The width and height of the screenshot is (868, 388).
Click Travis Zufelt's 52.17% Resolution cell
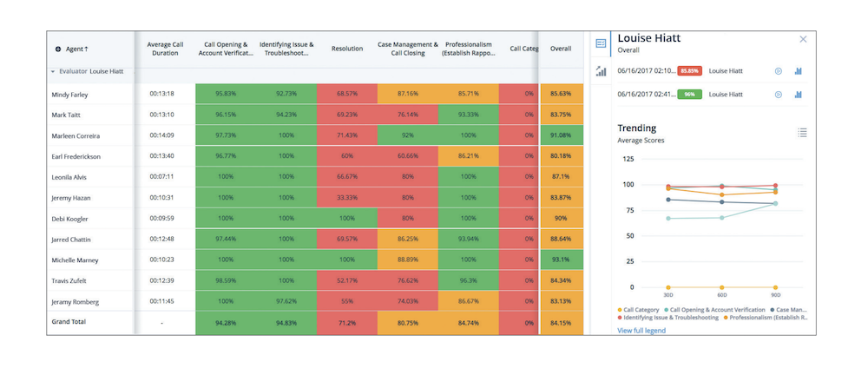[347, 281]
